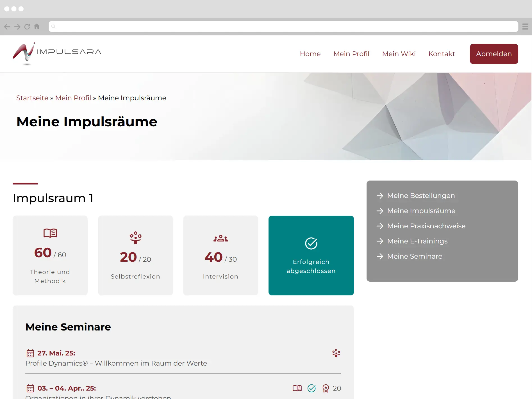Click the group icon above Intervision
The width and height of the screenshot is (532, 399).
pyautogui.click(x=220, y=238)
